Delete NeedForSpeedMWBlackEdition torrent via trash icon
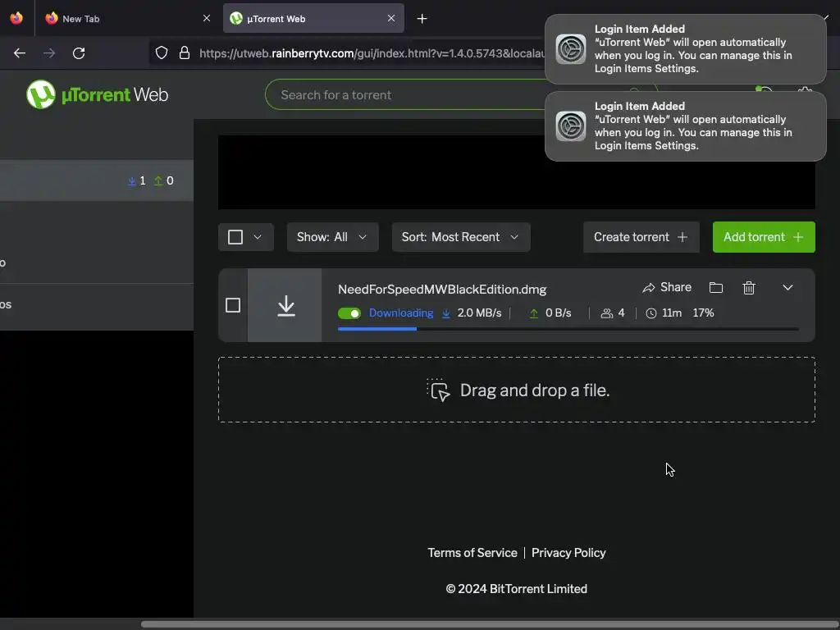This screenshot has width=840, height=630. (749, 288)
